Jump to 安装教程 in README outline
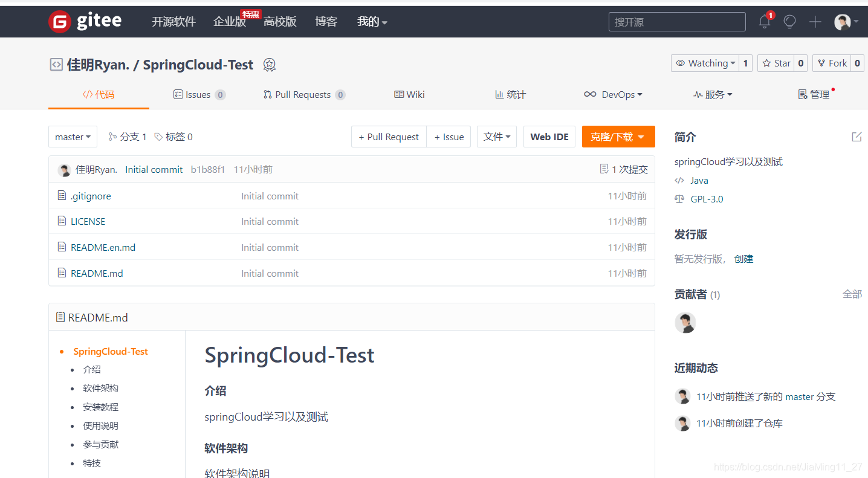The width and height of the screenshot is (868, 478). point(100,407)
